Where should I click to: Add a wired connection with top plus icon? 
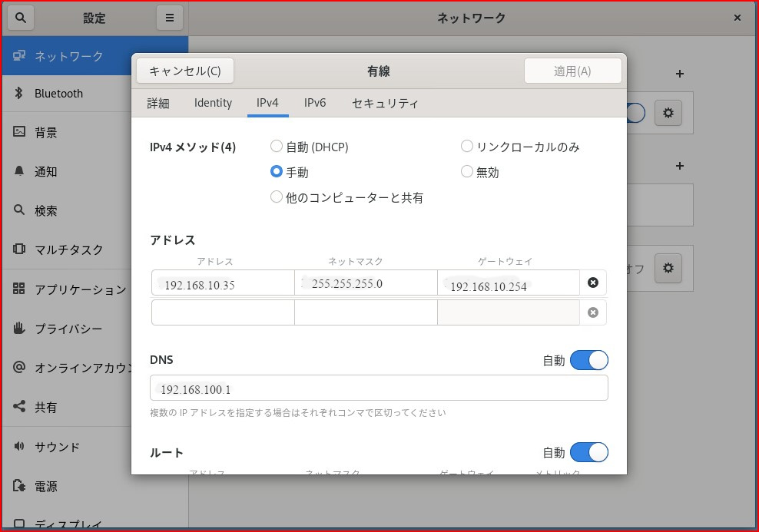[x=680, y=74]
